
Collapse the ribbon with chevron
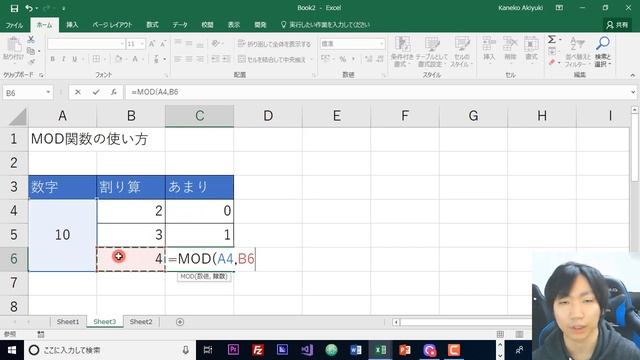click(633, 75)
